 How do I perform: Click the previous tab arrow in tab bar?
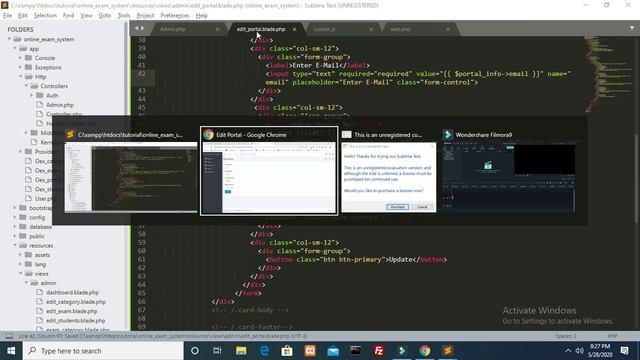(137, 28)
